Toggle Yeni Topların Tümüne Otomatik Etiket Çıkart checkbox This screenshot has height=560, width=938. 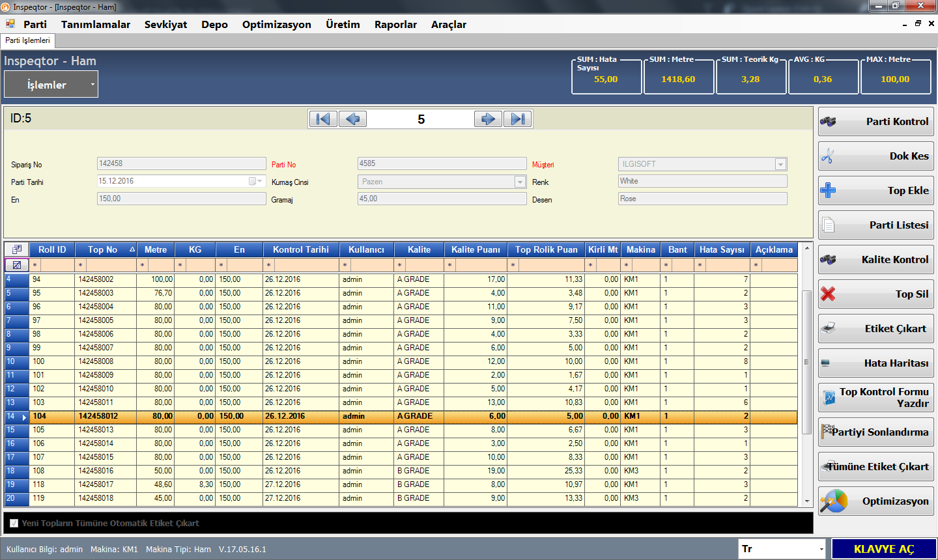pyautogui.click(x=14, y=523)
